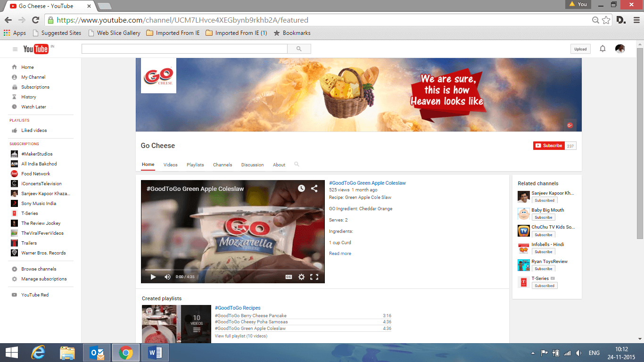
Task: Toggle Subscribed button for Sanjeev Kapoor channel
Action: point(544,200)
